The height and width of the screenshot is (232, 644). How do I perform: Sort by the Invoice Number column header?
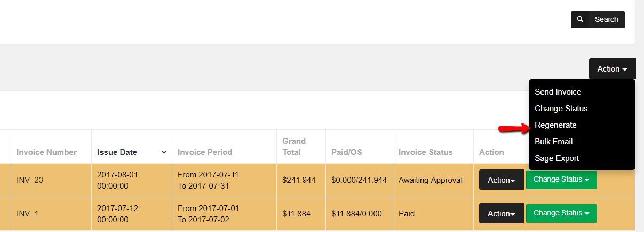[x=46, y=152]
